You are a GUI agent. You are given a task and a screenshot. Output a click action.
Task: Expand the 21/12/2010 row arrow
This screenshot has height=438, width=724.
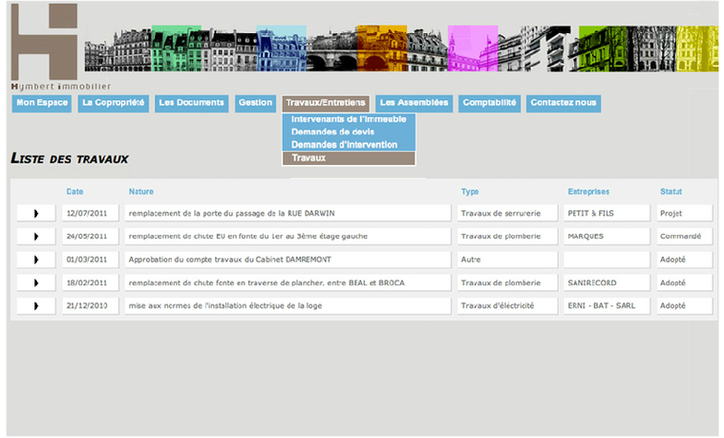(x=36, y=306)
